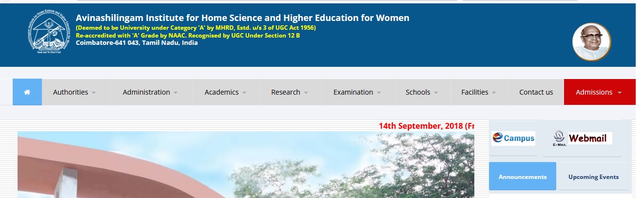Open the Contact us page
644x198 pixels.
536,92
